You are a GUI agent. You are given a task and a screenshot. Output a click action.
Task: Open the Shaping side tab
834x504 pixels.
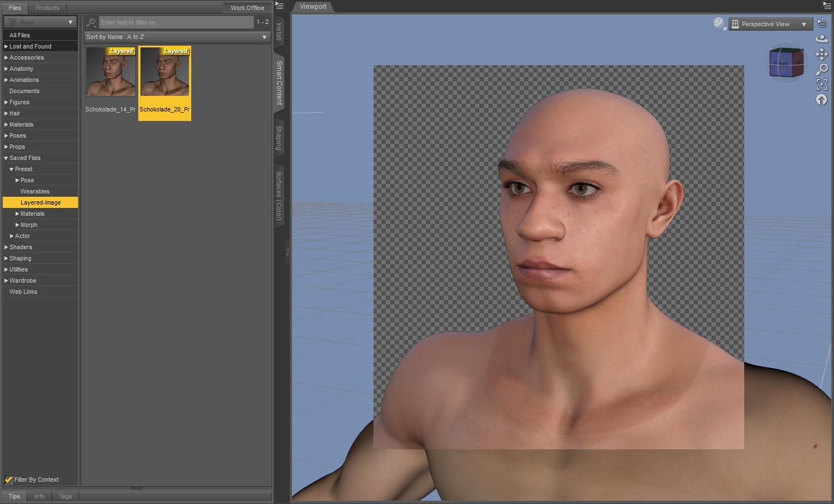(x=279, y=138)
